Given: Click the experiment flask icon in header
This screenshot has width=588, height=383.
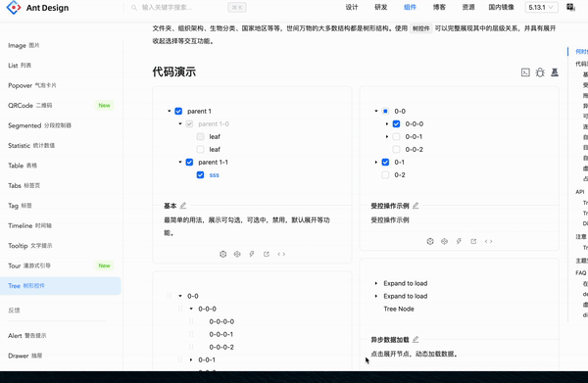Looking at the screenshot, I should 555,72.
